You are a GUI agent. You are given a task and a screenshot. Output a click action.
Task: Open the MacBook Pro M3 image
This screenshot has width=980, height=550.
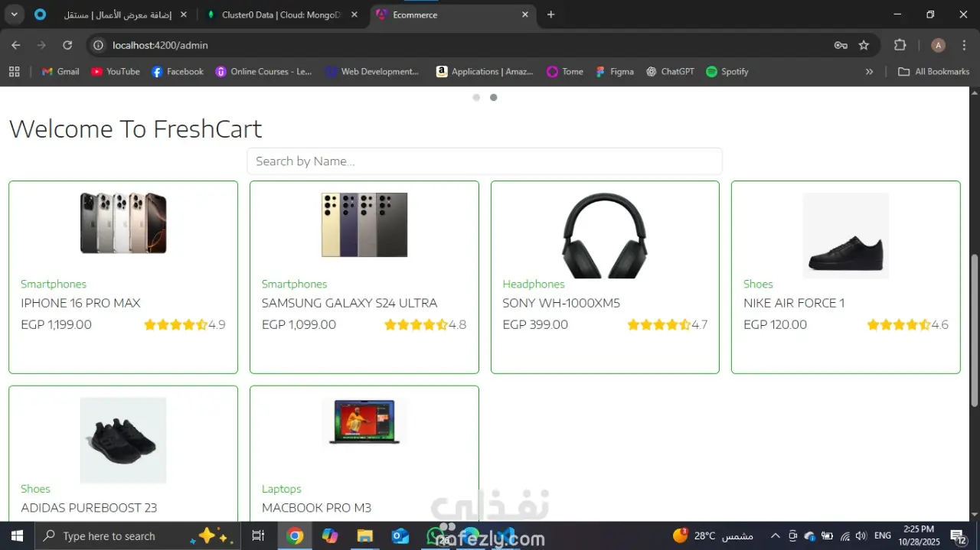pyautogui.click(x=364, y=421)
